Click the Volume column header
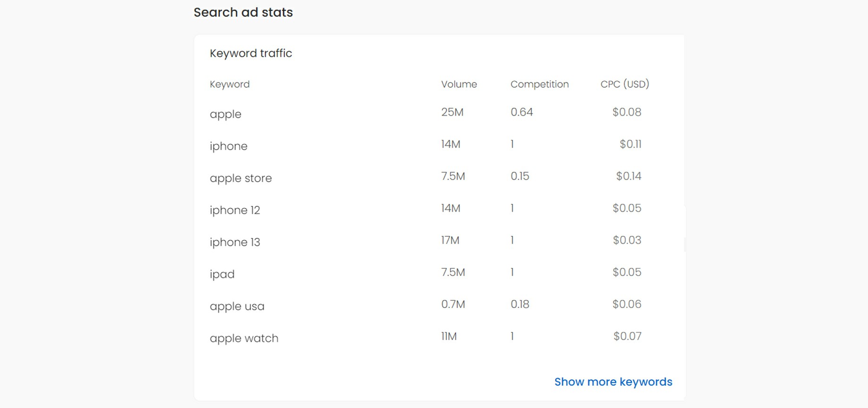The width and height of the screenshot is (868, 408). pos(459,84)
